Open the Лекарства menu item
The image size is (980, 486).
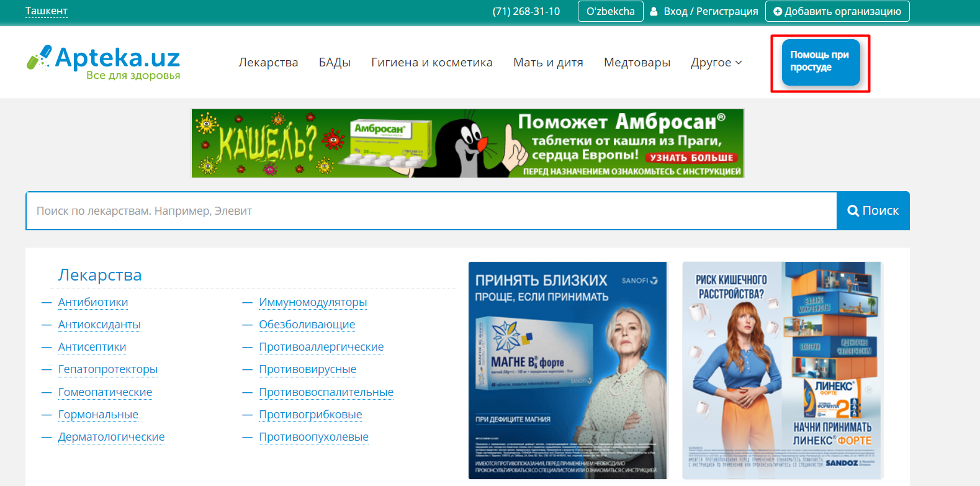point(268,62)
